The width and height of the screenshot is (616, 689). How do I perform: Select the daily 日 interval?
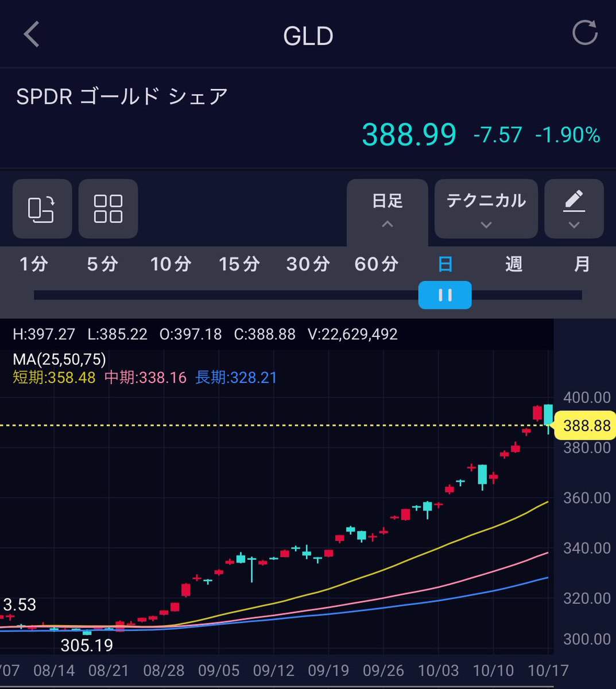tap(445, 264)
